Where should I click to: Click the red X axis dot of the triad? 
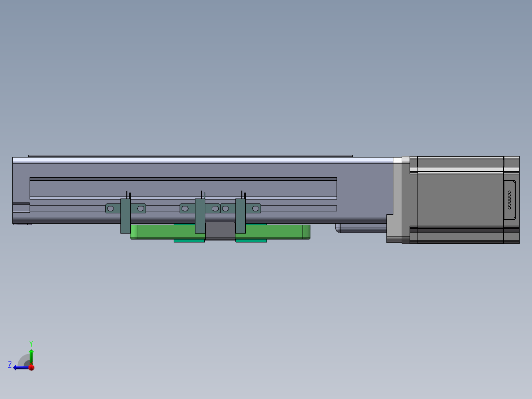tap(32, 367)
